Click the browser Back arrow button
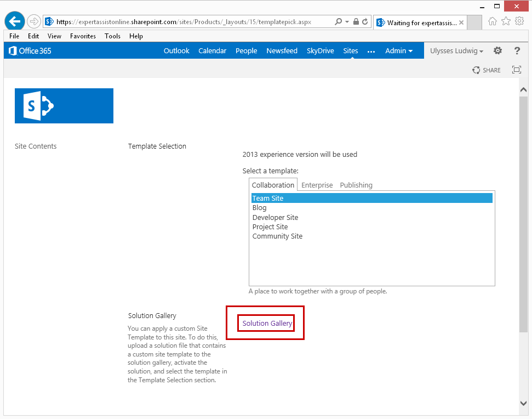Screen dimensions: 532x419 tap(15, 21)
